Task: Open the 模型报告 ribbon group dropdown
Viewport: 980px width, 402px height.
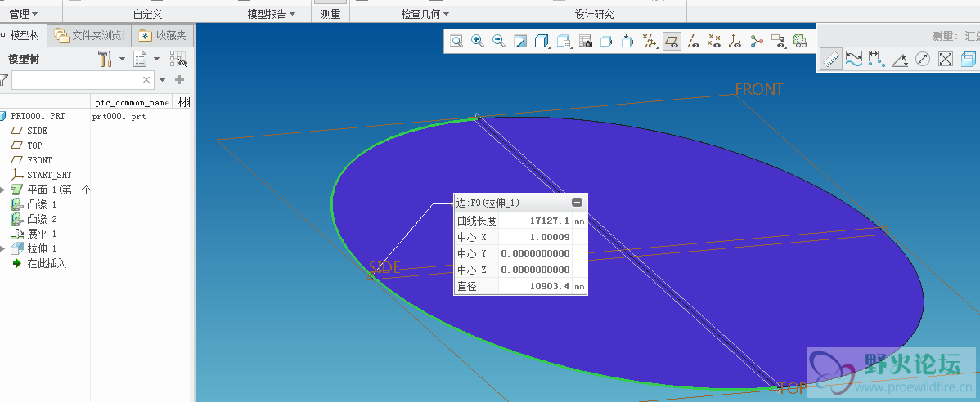Action: 272,14
